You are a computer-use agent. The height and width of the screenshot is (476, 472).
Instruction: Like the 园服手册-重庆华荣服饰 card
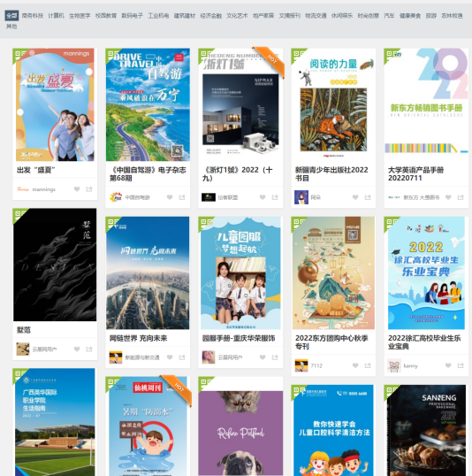(x=263, y=357)
